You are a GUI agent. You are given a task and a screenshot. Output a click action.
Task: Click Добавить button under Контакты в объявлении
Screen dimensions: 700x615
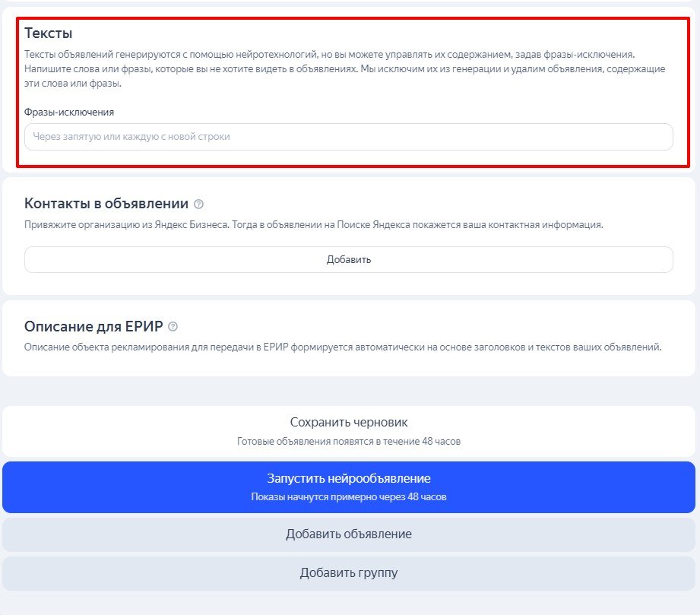pos(349,259)
